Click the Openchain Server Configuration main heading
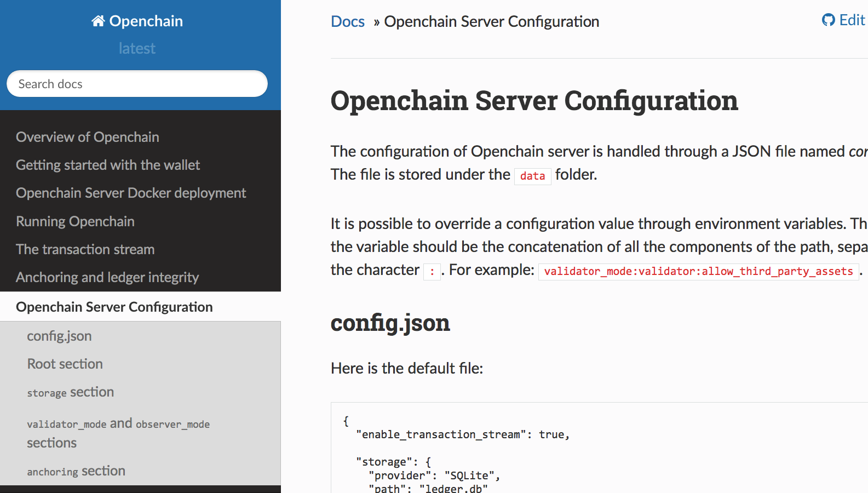868x493 pixels. click(534, 101)
